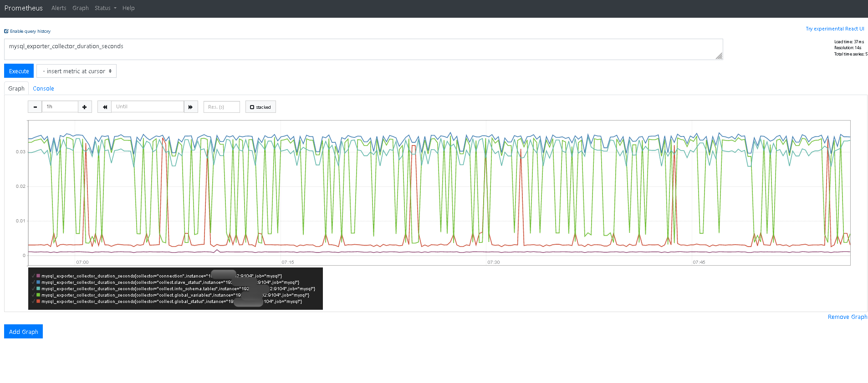
Task: Focus the Until end-time input field
Action: tap(148, 107)
